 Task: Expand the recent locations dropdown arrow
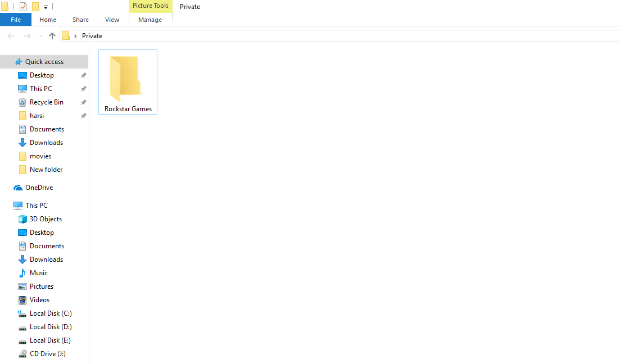[x=39, y=35]
